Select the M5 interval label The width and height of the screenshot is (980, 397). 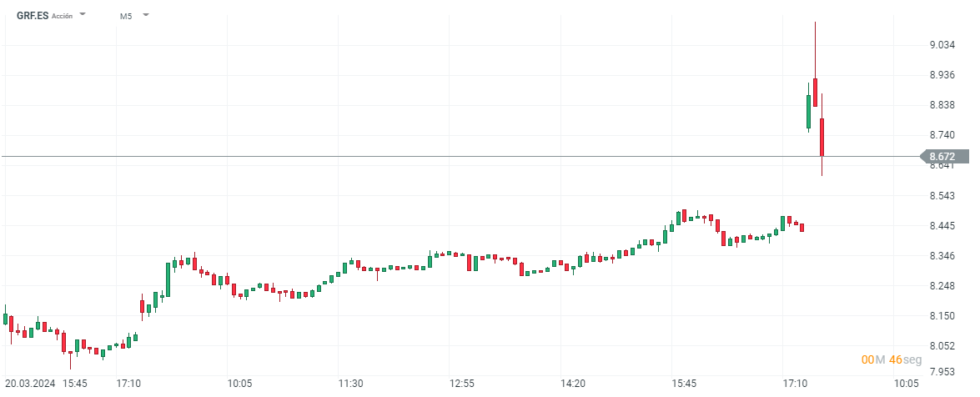[x=126, y=15]
